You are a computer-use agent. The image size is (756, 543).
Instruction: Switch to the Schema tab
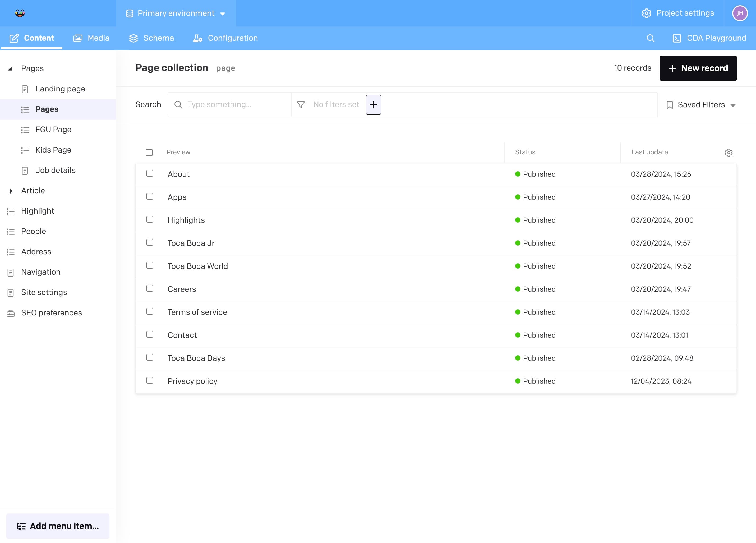[x=151, y=38]
